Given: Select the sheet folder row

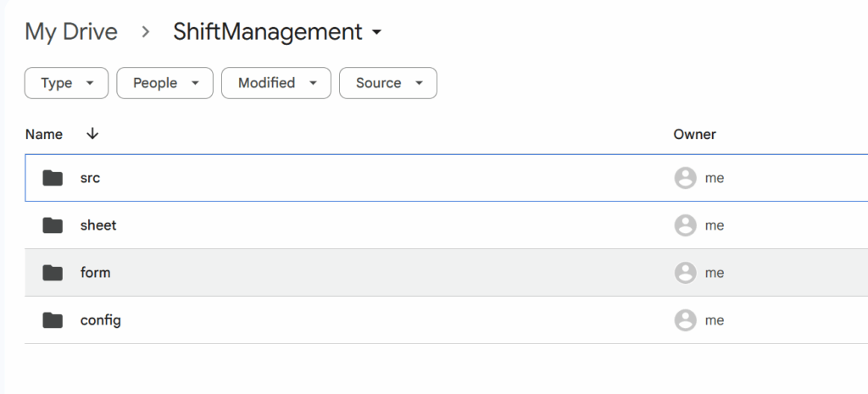Looking at the screenshot, I should click(446, 225).
